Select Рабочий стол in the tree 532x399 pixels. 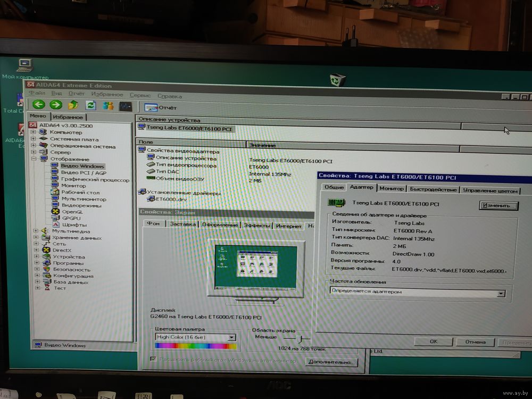coord(80,192)
